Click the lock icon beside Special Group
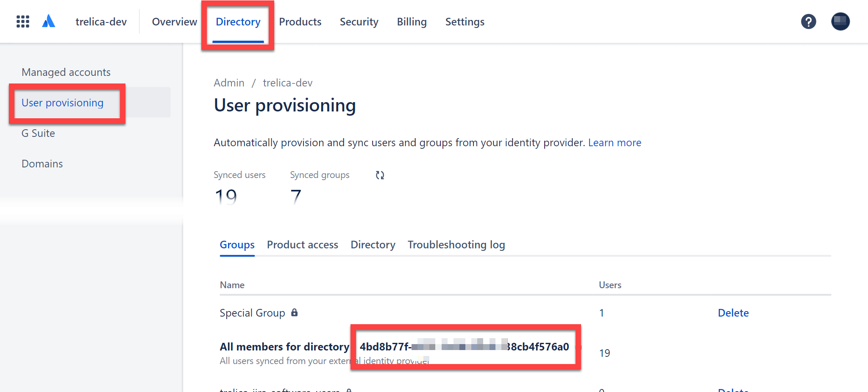Image resolution: width=868 pixels, height=392 pixels. pos(295,313)
